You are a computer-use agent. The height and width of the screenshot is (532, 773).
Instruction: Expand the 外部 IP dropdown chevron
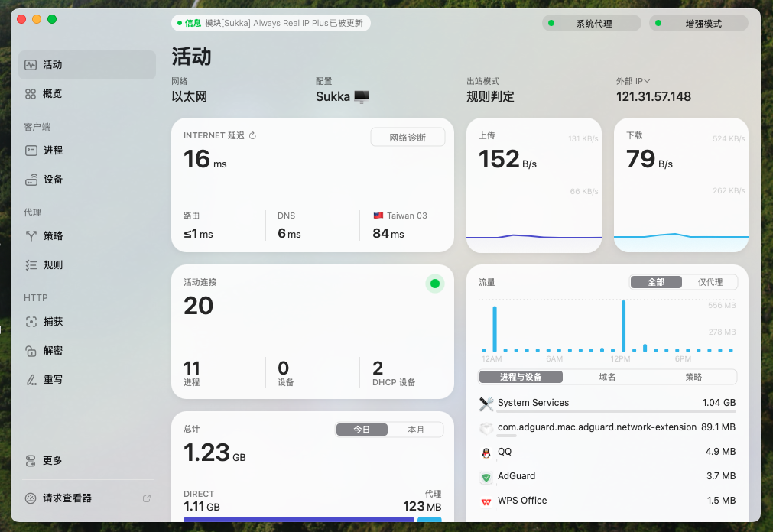[x=647, y=81]
